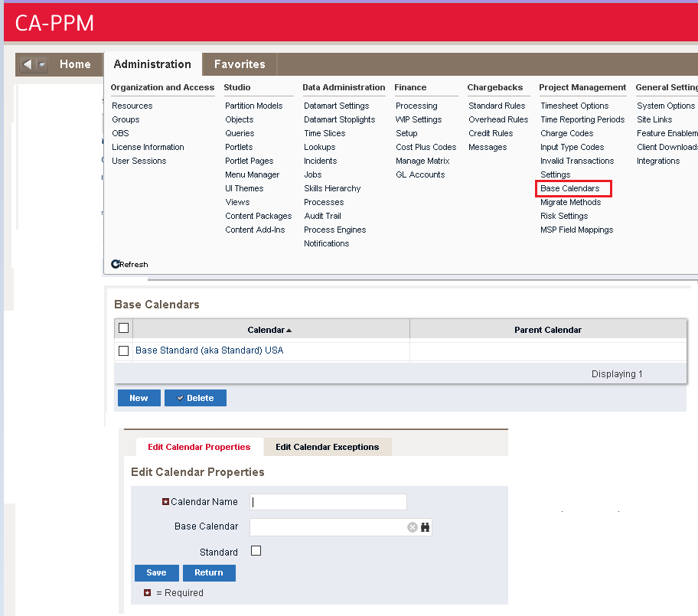Screen dimensions: 698x616
Task: Open GL Accounts
Action: [x=420, y=174]
